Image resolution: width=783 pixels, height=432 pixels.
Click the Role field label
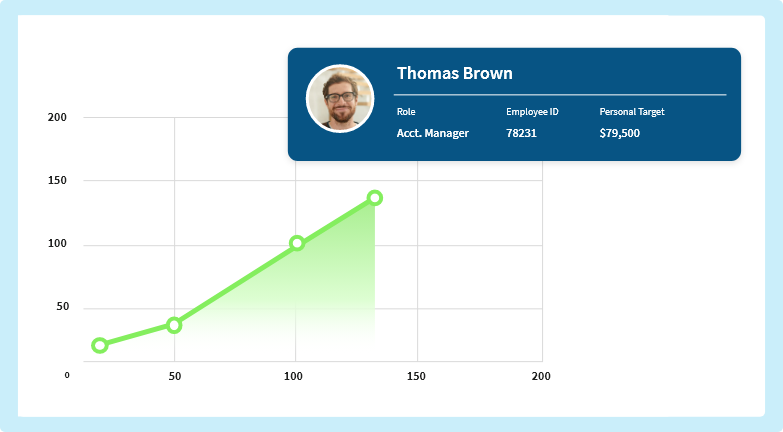pyautogui.click(x=406, y=112)
